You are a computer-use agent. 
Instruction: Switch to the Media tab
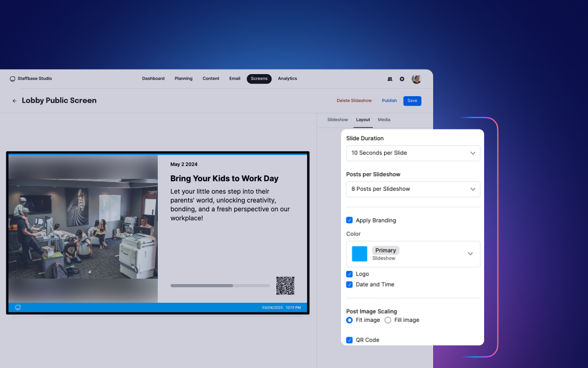[x=384, y=120]
